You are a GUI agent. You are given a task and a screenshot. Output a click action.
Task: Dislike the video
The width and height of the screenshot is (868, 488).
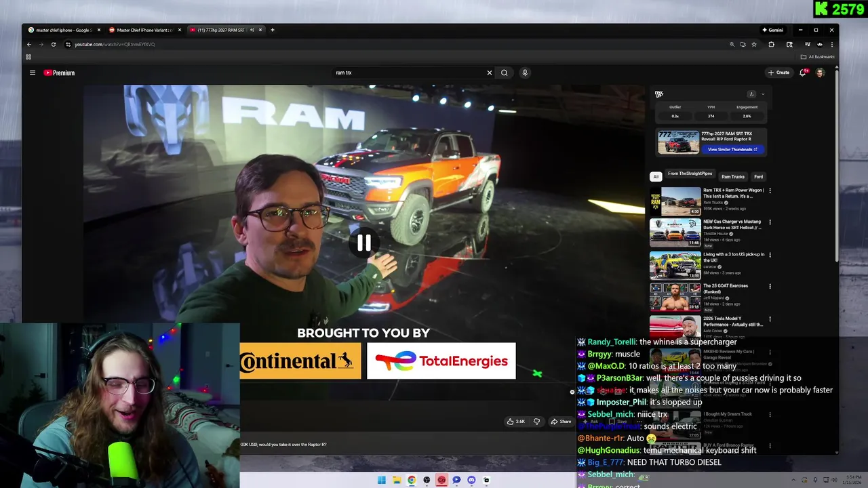536,422
